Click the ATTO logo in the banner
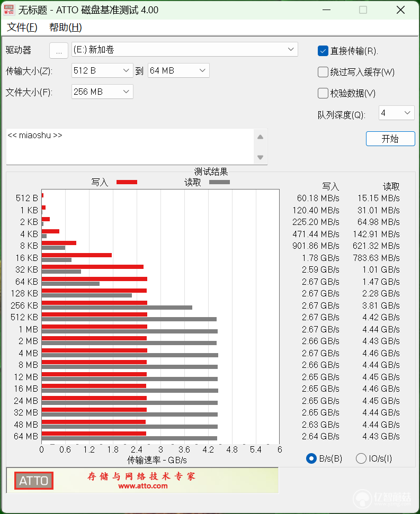 [34, 481]
